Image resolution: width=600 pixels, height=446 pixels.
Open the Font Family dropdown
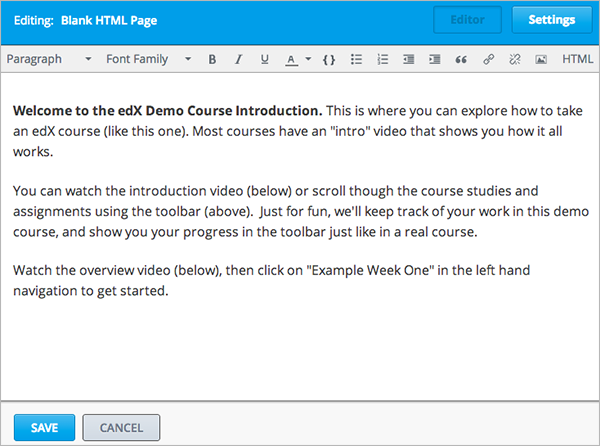(148, 59)
